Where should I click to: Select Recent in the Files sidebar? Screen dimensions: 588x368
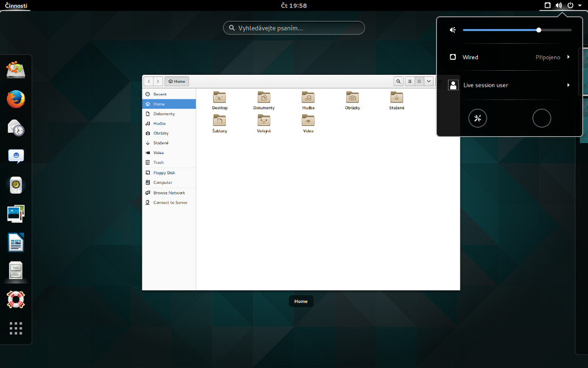(169, 94)
